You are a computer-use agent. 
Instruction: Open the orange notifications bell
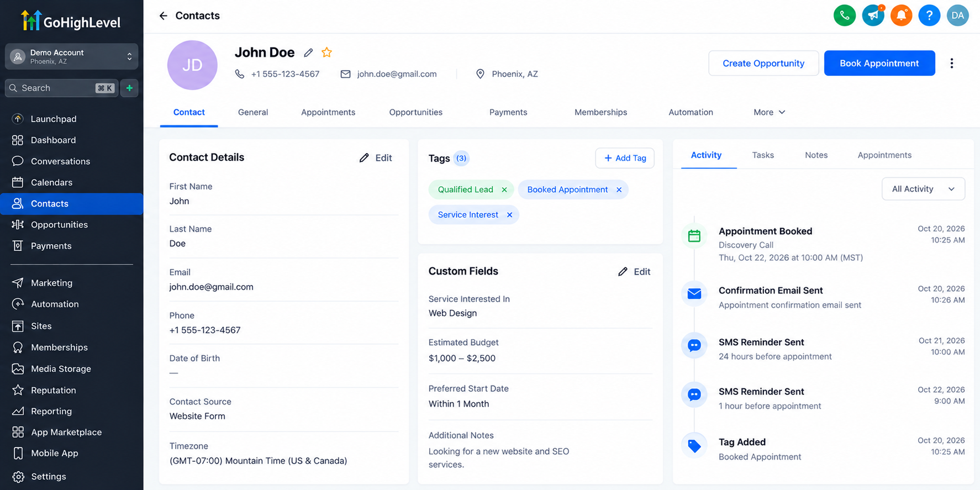901,15
